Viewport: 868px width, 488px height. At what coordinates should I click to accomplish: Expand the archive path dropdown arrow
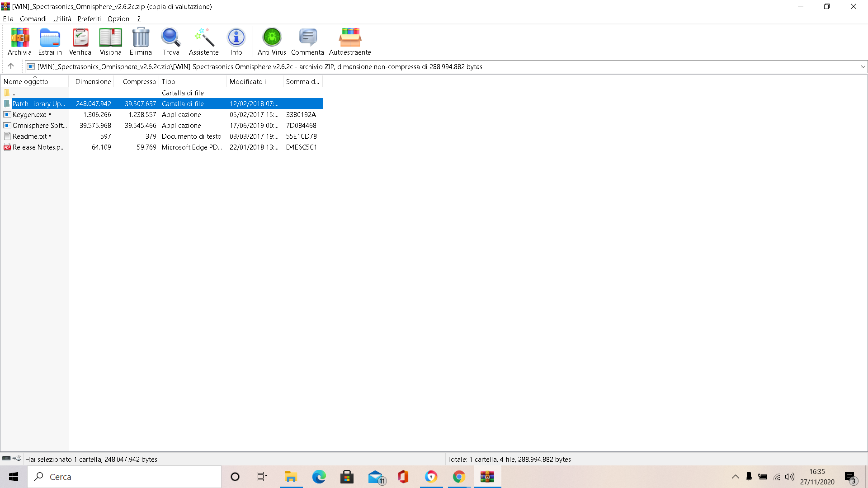click(x=863, y=66)
